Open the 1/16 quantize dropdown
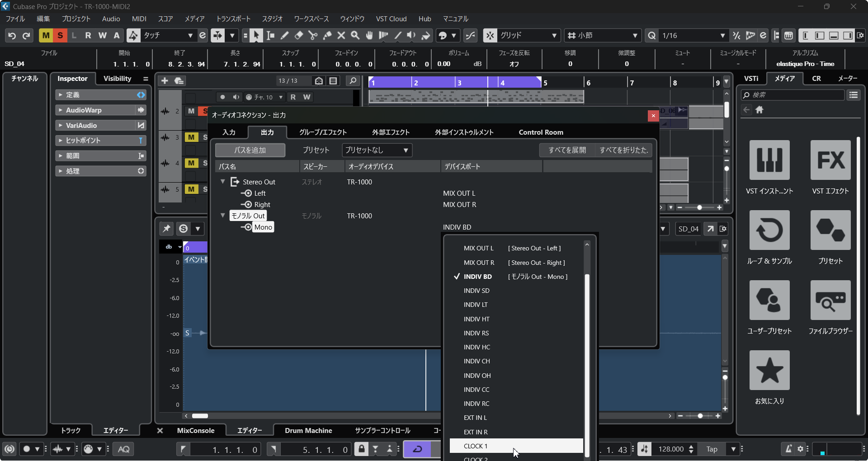Viewport: 868px width, 461px height. [693, 35]
